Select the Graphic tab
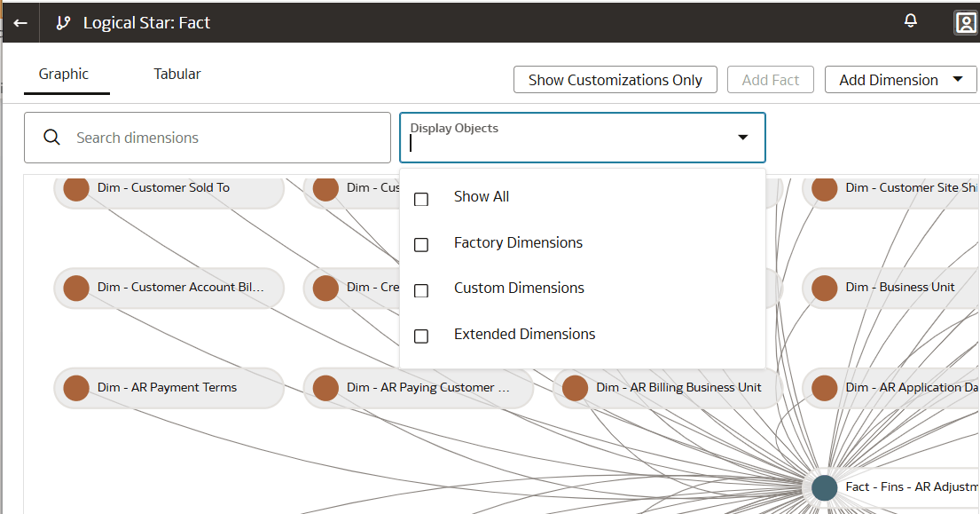Image resolution: width=980 pixels, height=514 pixels. tap(66, 74)
